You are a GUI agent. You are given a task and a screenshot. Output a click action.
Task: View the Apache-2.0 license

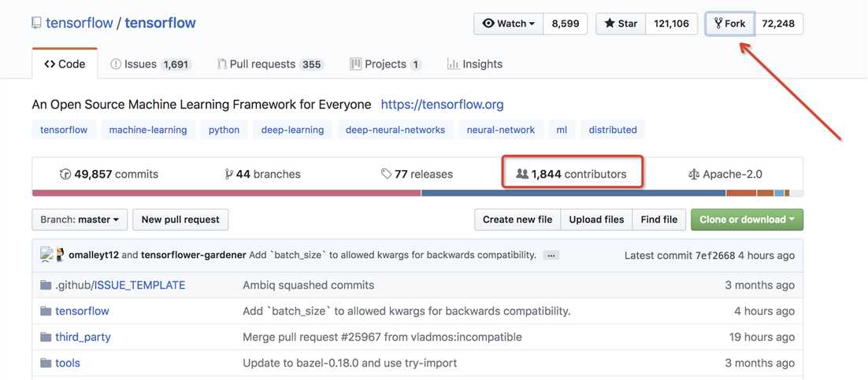coord(725,174)
